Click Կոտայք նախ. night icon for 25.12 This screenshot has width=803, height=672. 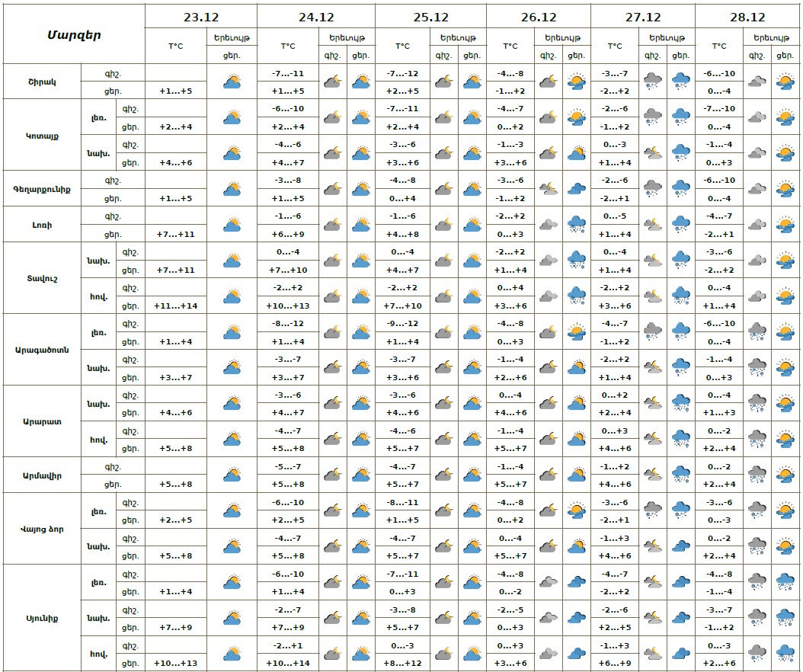(443, 153)
